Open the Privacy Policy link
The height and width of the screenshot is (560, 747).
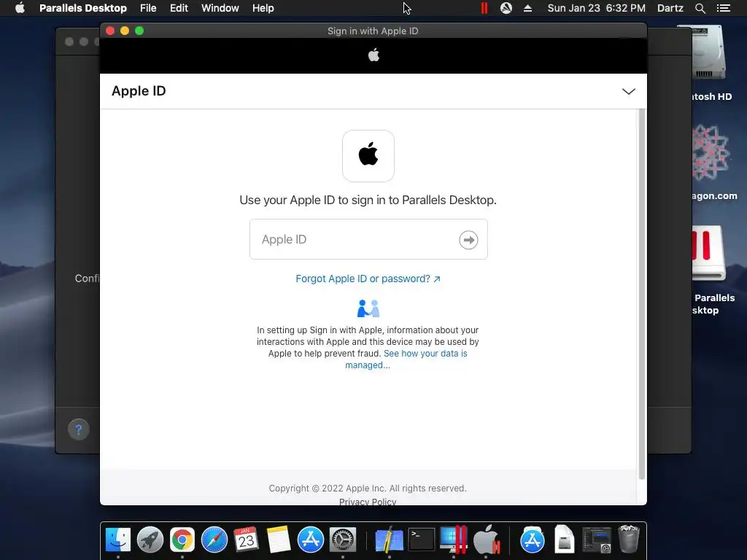pyautogui.click(x=368, y=502)
